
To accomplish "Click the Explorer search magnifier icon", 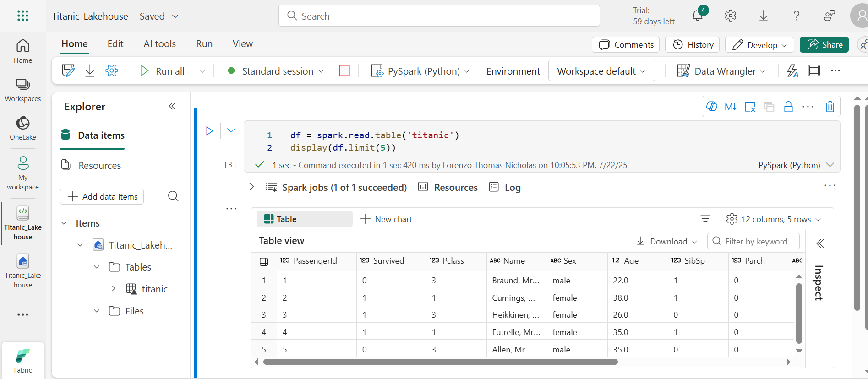I will coord(173,196).
